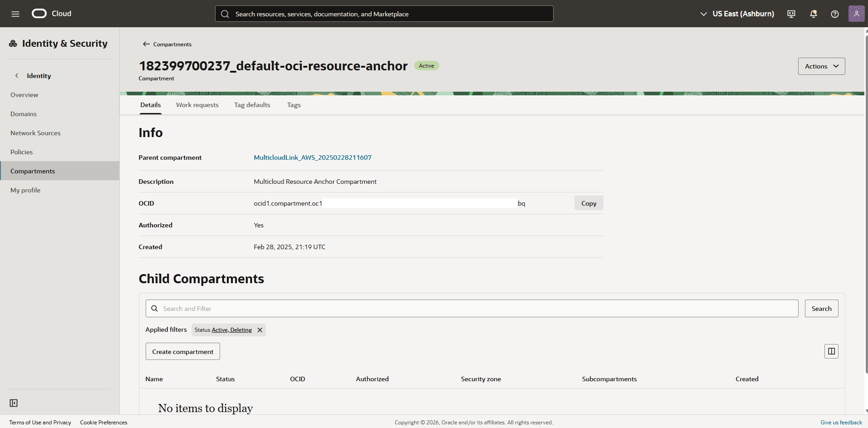868x428 pixels.
Task: Click the magnifier in Search and Filter
Action: (x=155, y=309)
